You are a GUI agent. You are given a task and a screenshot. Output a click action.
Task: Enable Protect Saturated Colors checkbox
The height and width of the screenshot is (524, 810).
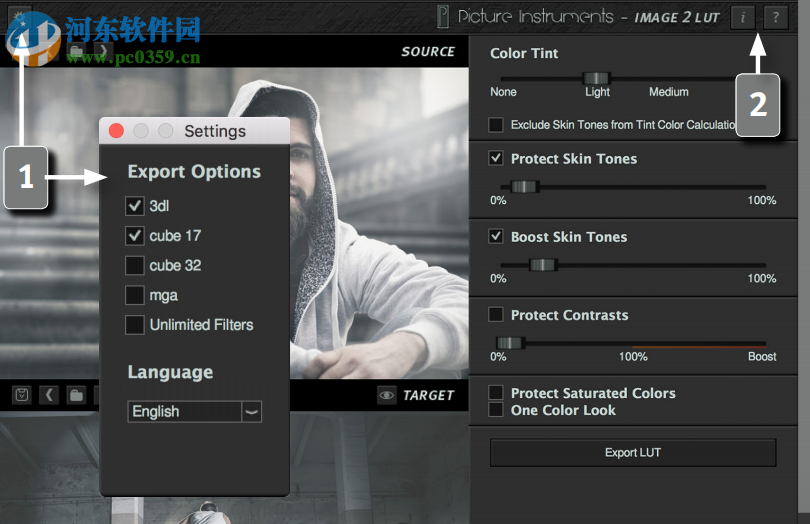coord(496,392)
